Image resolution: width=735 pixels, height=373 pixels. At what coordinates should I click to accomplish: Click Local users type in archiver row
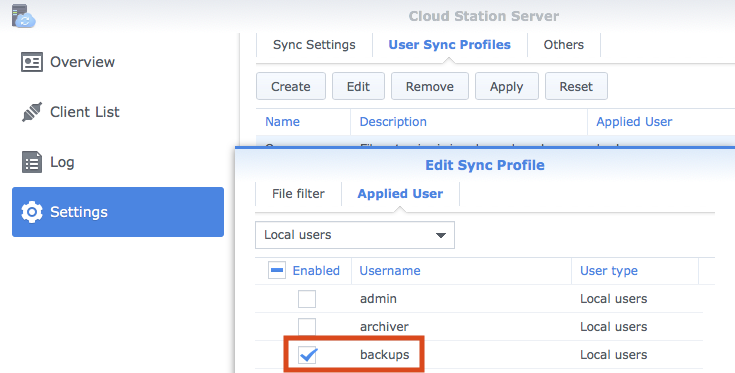pyautogui.click(x=614, y=327)
